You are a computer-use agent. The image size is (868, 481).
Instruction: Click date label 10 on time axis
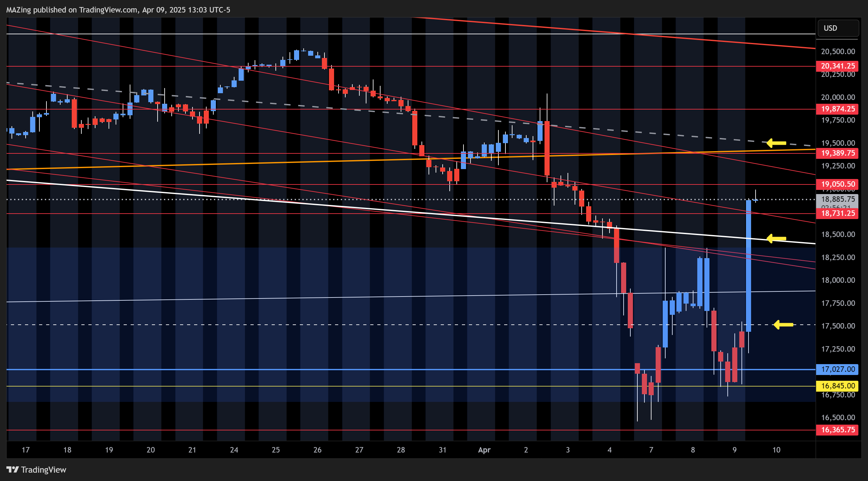(776, 450)
